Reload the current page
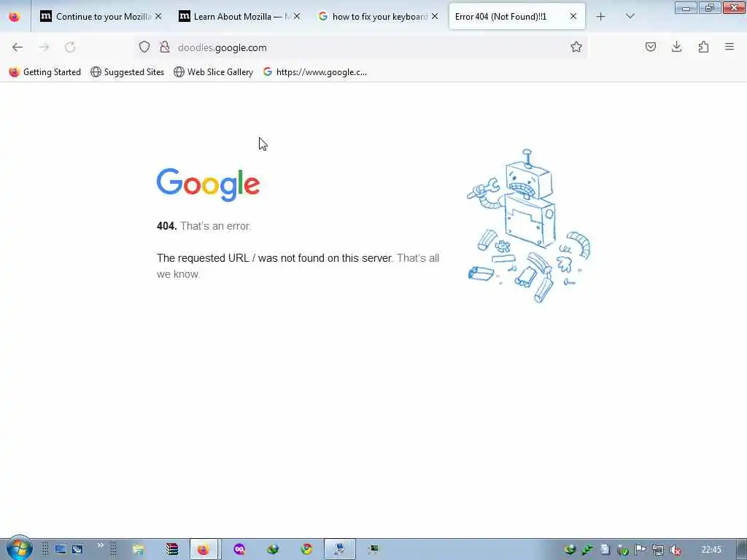 [70, 47]
